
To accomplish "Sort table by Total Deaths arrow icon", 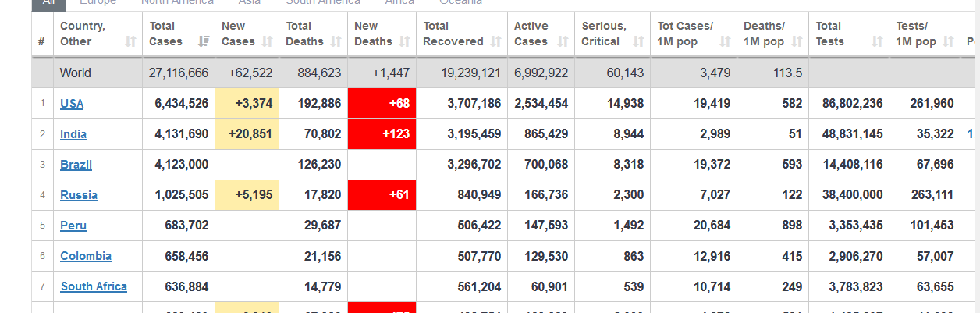I will tap(336, 41).
